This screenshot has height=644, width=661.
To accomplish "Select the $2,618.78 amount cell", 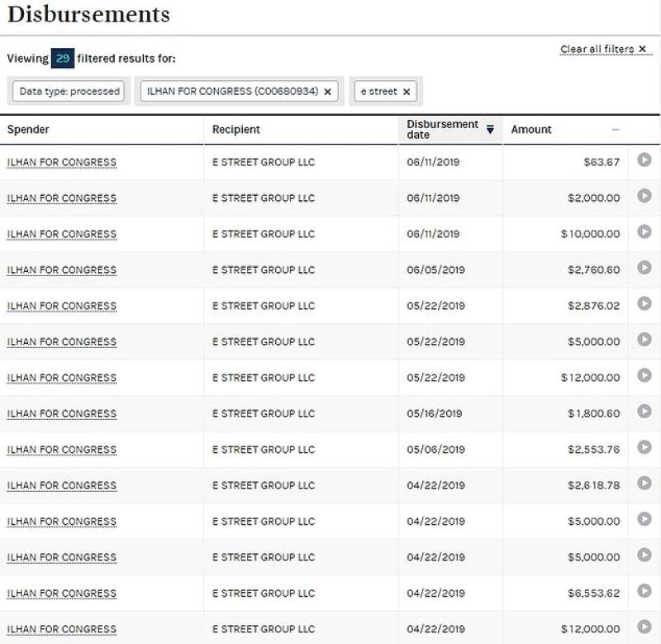I will coord(593,485).
